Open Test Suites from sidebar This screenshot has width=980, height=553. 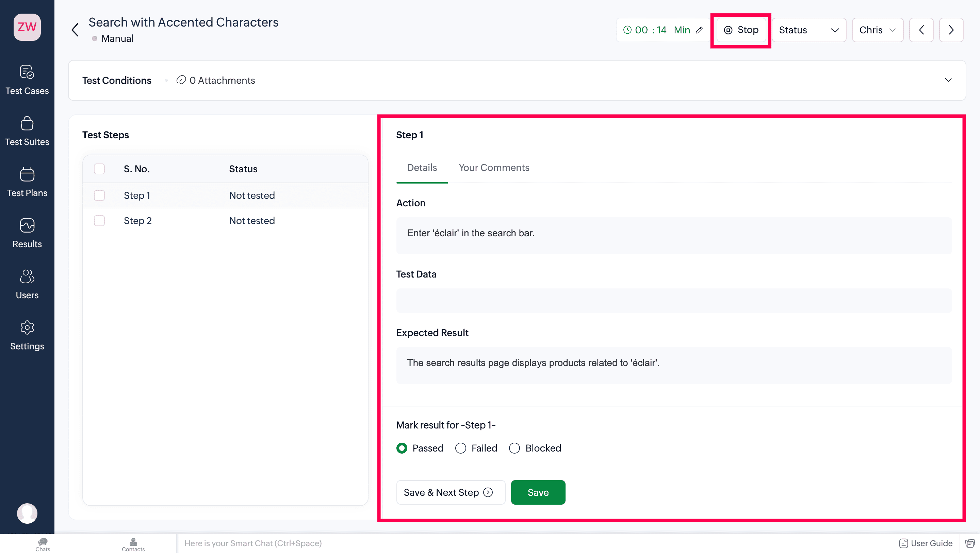27,131
